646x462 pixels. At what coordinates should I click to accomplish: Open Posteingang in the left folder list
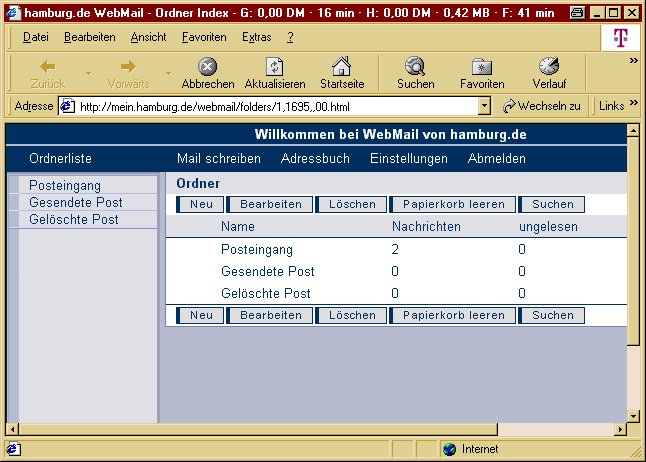coord(65,186)
